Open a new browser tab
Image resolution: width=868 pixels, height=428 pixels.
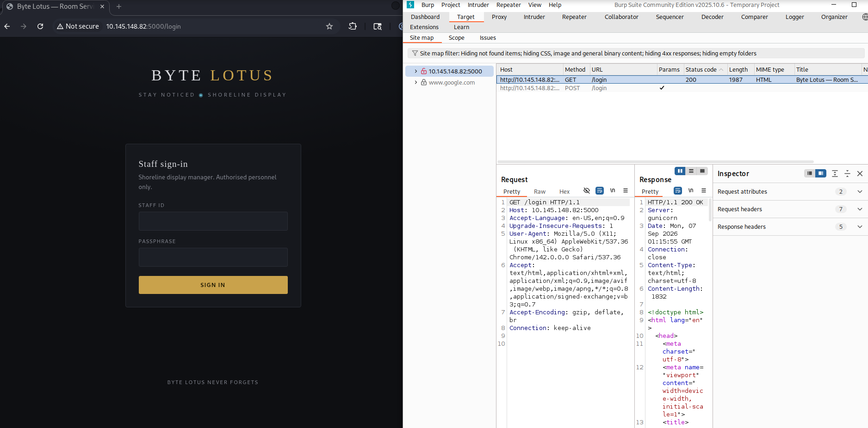pyautogui.click(x=119, y=6)
